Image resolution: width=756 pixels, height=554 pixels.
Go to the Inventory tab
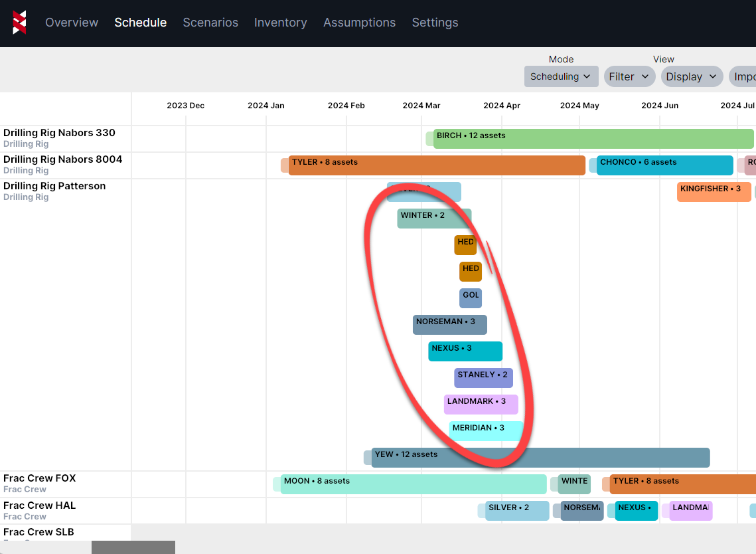click(280, 23)
